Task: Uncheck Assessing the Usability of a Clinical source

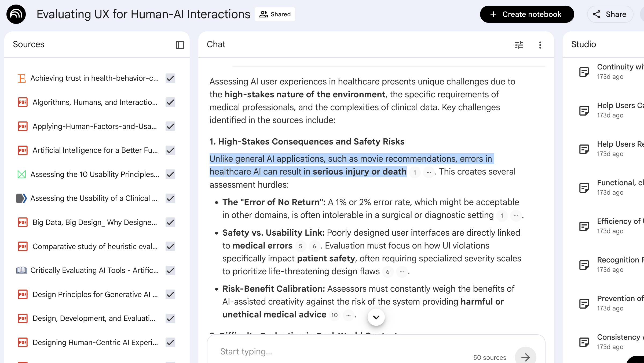Action: pos(170,198)
